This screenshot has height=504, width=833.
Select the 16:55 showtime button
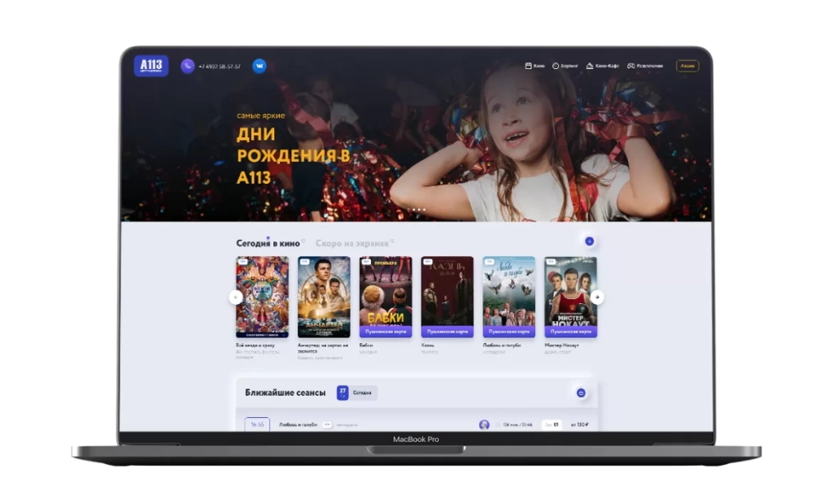[x=257, y=424]
